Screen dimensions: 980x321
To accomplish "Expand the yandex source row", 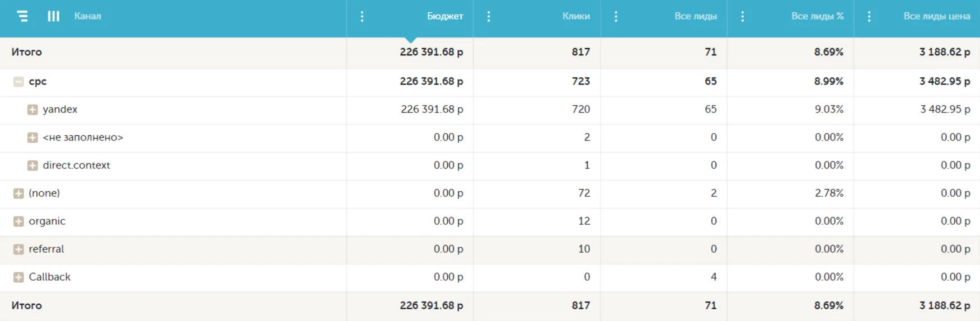I will (x=32, y=110).
